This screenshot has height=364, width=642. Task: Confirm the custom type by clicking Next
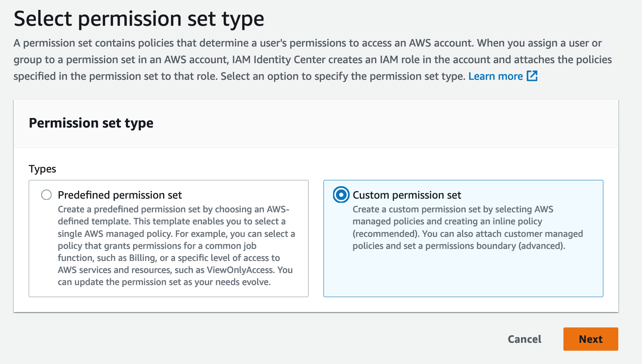(590, 339)
